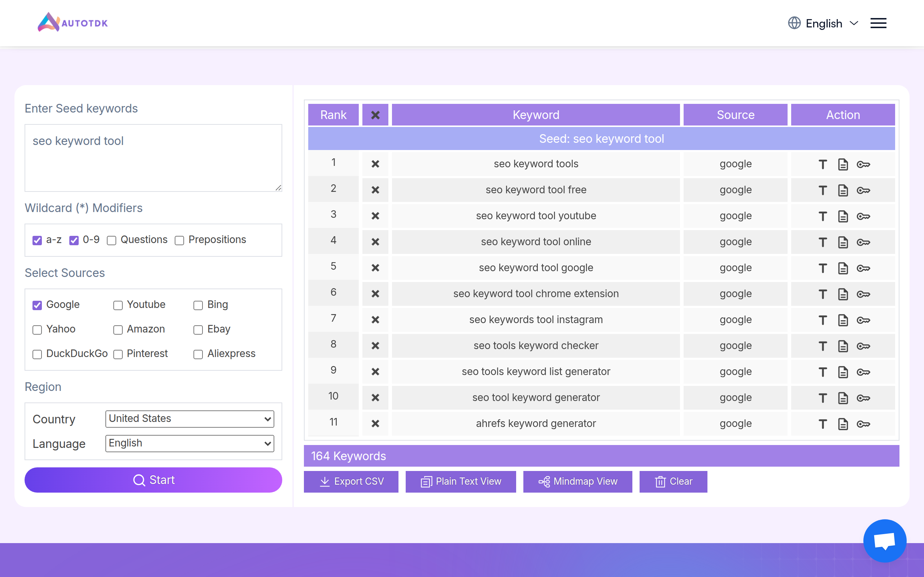Click the Start search button
This screenshot has height=577, width=924.
(153, 480)
